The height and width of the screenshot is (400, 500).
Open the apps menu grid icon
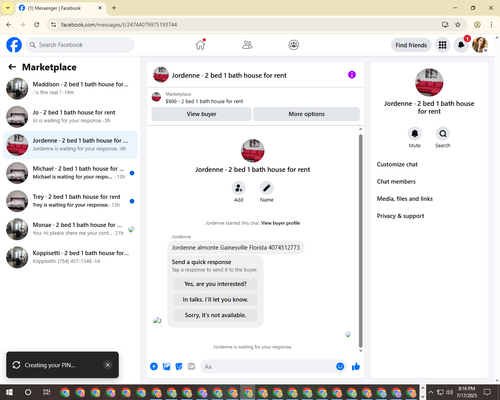pos(442,45)
